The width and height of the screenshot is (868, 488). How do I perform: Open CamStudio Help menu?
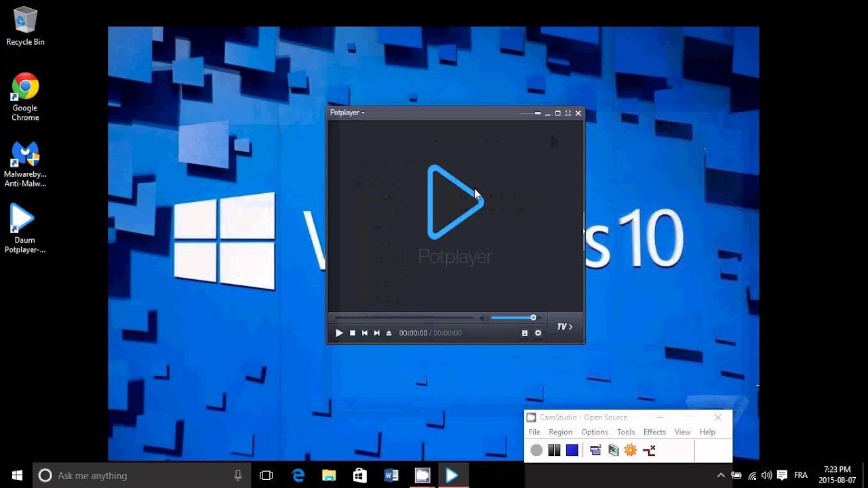(707, 432)
